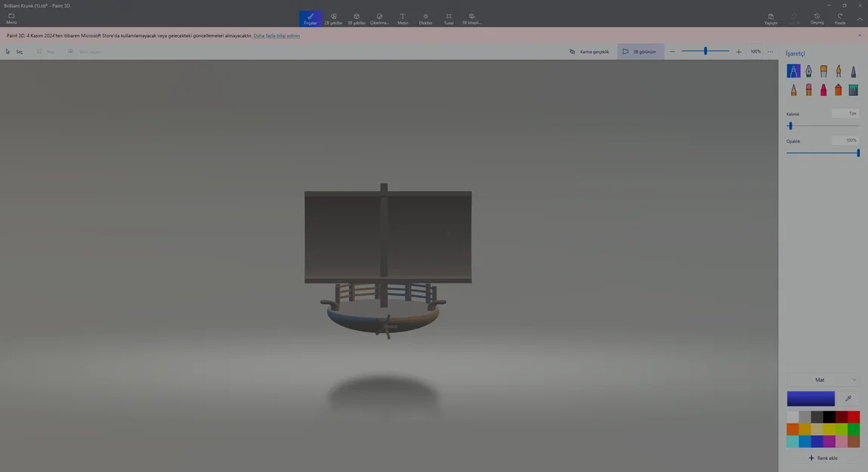Select the Pencil tool
The width and height of the screenshot is (868, 472).
(x=793, y=90)
